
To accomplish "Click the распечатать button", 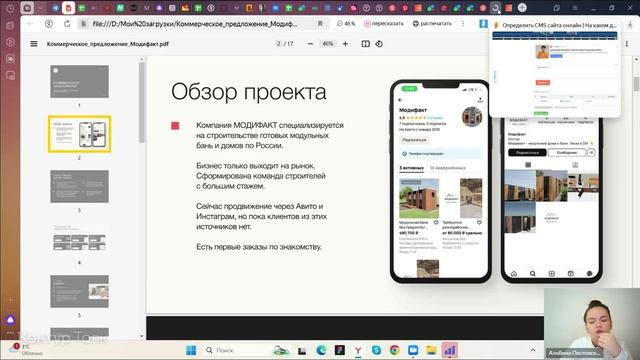I will pyautogui.click(x=432, y=24).
